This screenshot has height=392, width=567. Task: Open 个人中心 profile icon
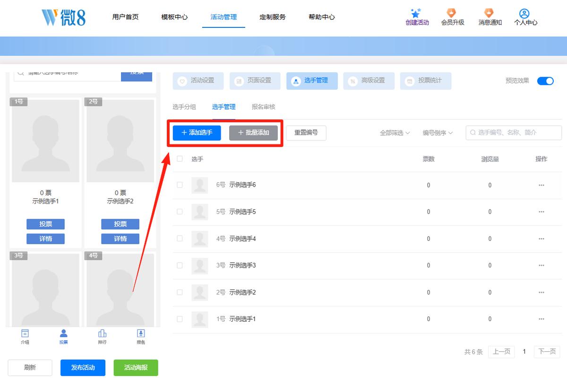pyautogui.click(x=524, y=13)
